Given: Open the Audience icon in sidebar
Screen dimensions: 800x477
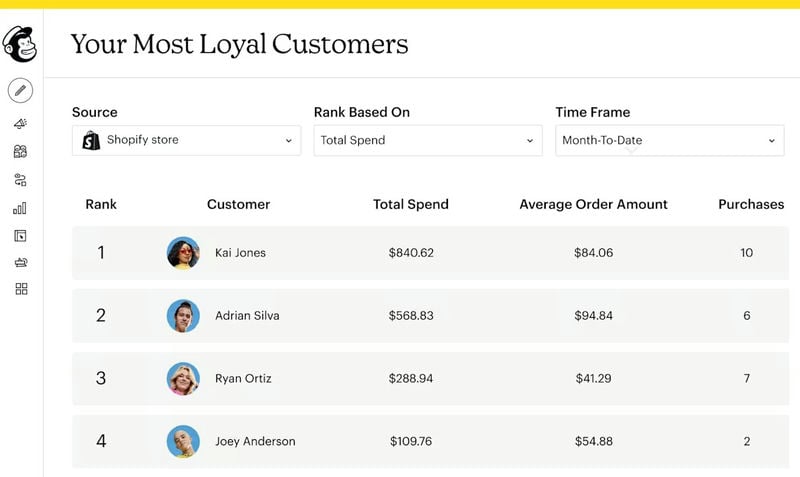Looking at the screenshot, I should pos(20,152).
